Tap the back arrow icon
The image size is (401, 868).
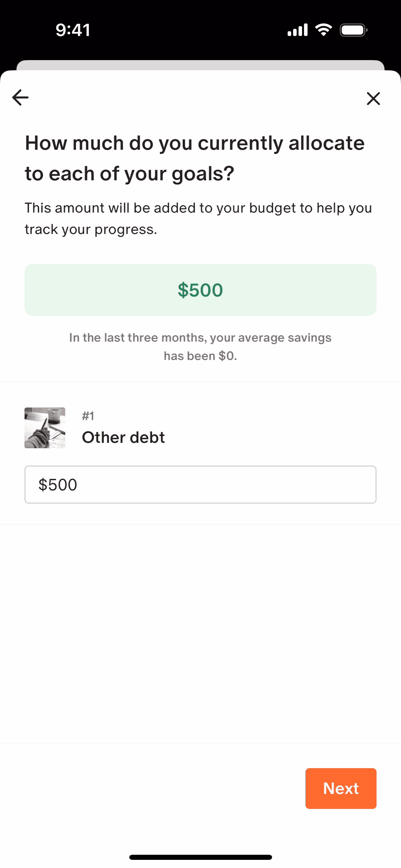(20, 98)
